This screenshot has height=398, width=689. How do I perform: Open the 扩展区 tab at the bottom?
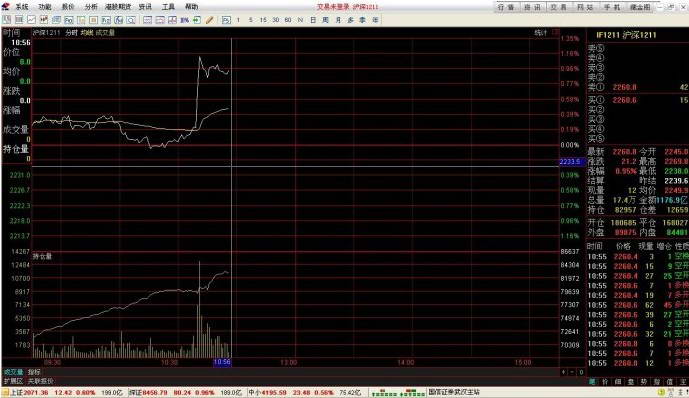tap(13, 381)
